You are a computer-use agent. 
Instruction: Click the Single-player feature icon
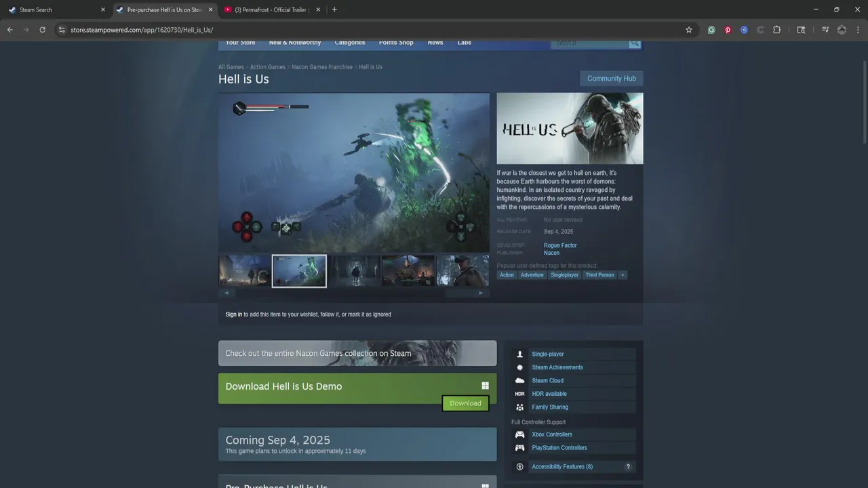pos(520,354)
